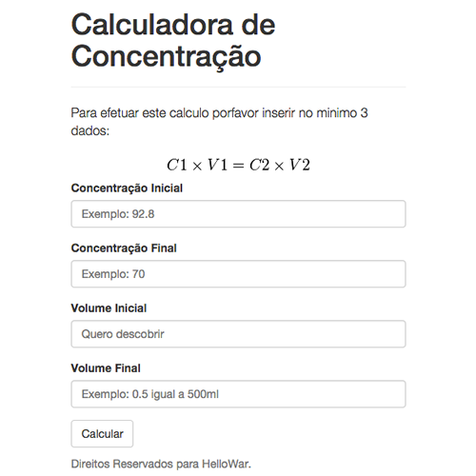The image size is (476, 476).
Task: Focus the Volume Final input box
Action: (238, 394)
